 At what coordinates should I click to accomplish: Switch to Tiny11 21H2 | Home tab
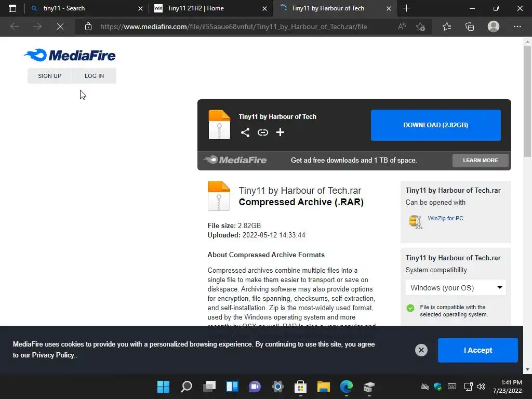(x=210, y=8)
